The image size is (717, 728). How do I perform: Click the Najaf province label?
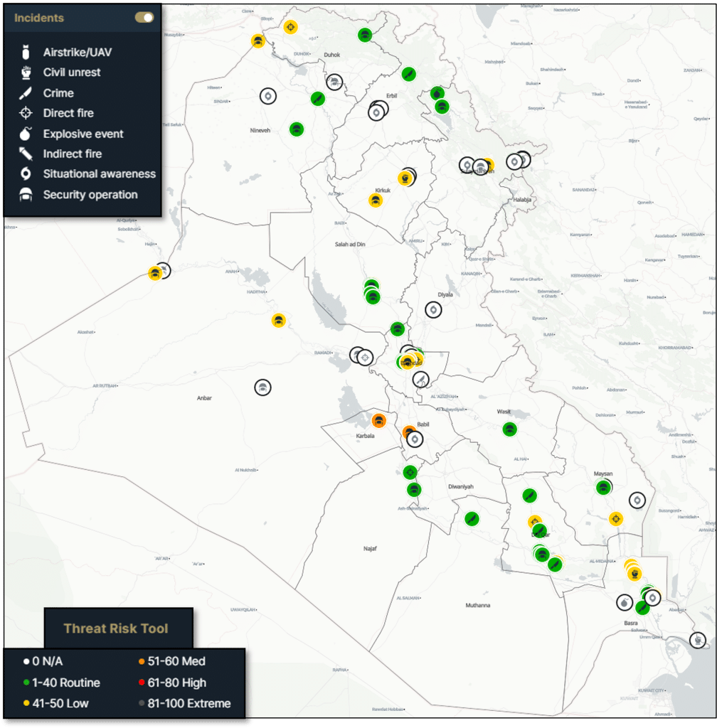[370, 549]
